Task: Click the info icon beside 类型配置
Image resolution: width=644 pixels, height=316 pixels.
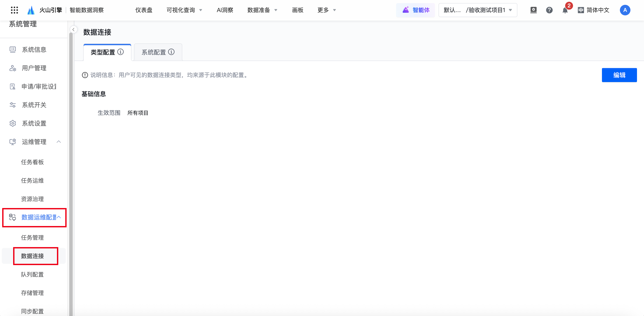Action: coord(120,52)
